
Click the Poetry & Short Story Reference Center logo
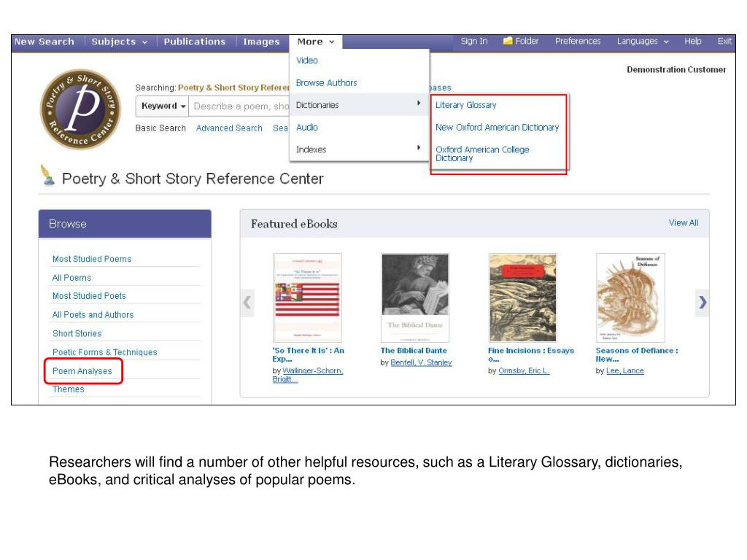(80, 109)
